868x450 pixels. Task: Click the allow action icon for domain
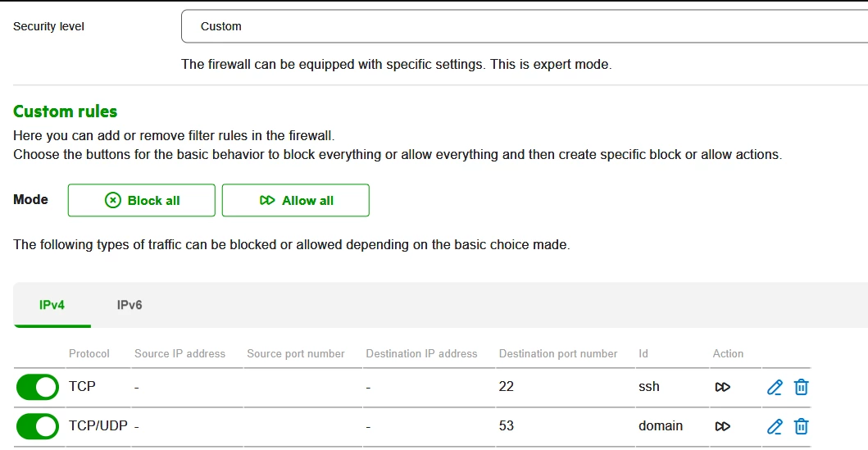(x=722, y=426)
